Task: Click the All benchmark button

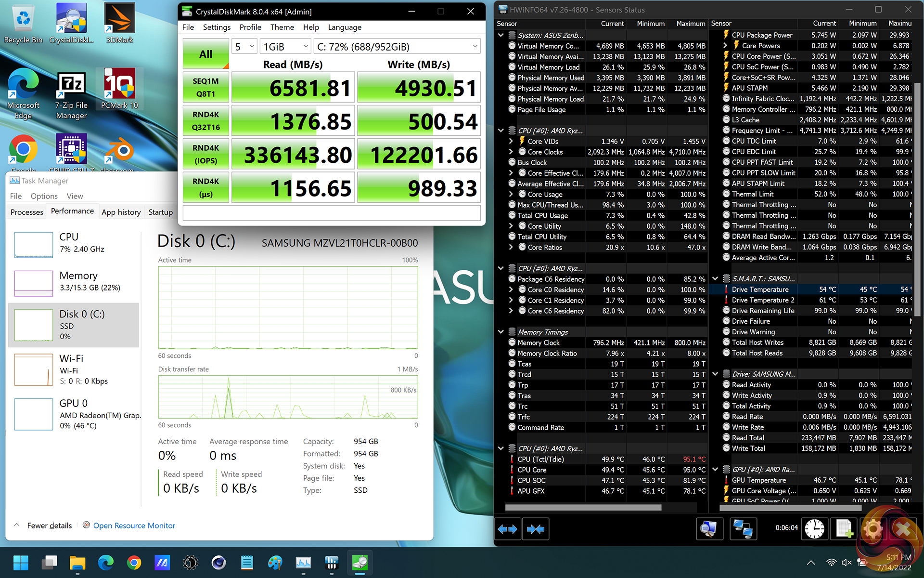Action: pos(205,54)
